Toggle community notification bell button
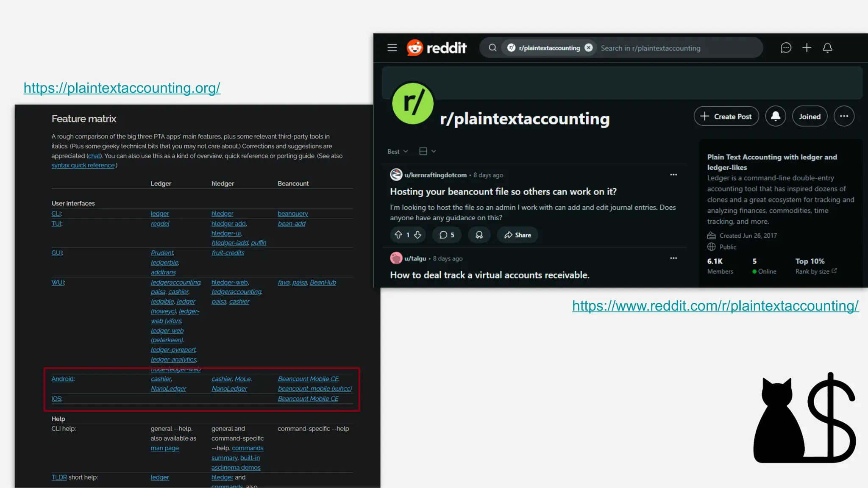This screenshot has height=488, width=868. coord(776,116)
